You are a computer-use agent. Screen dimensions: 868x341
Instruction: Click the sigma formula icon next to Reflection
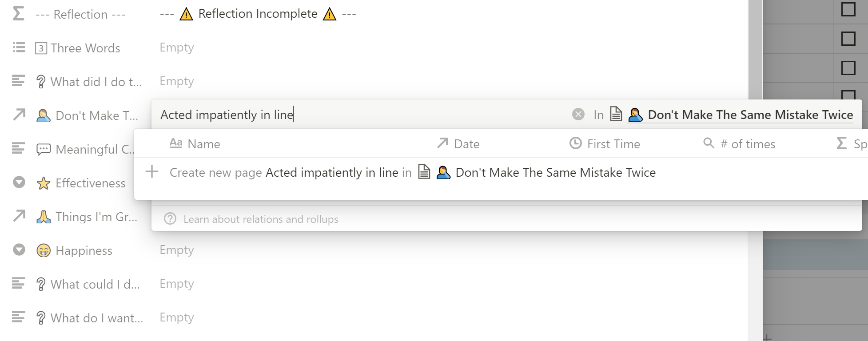point(18,14)
